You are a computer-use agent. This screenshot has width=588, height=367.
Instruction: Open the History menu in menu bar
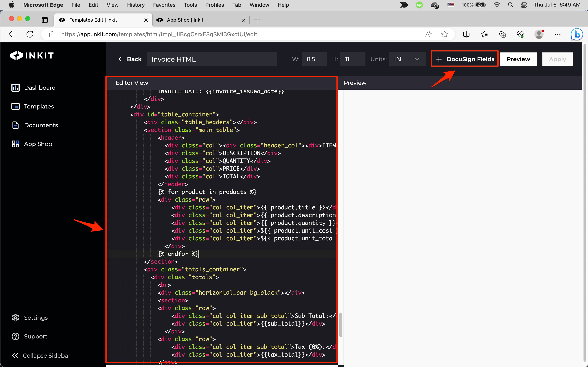point(136,5)
